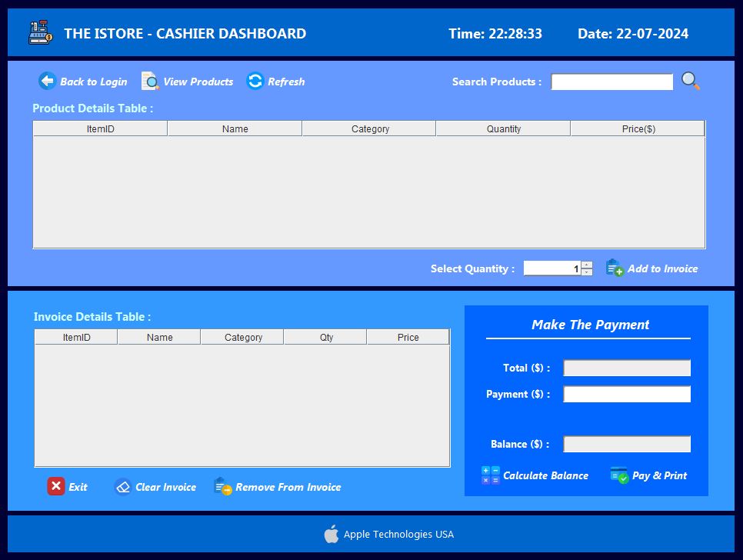Decrease quantity with the spinner down arrow
743x560 pixels.
point(587,272)
